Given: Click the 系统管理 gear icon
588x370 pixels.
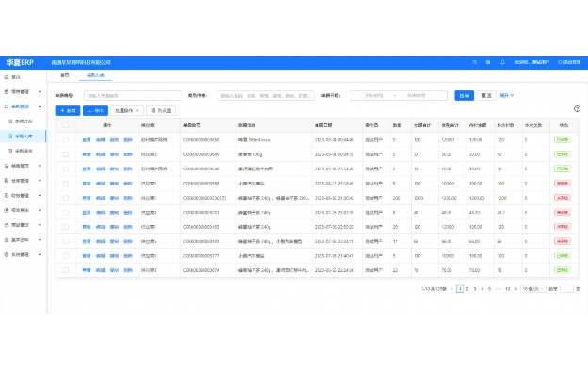Looking at the screenshot, I should point(7,254).
